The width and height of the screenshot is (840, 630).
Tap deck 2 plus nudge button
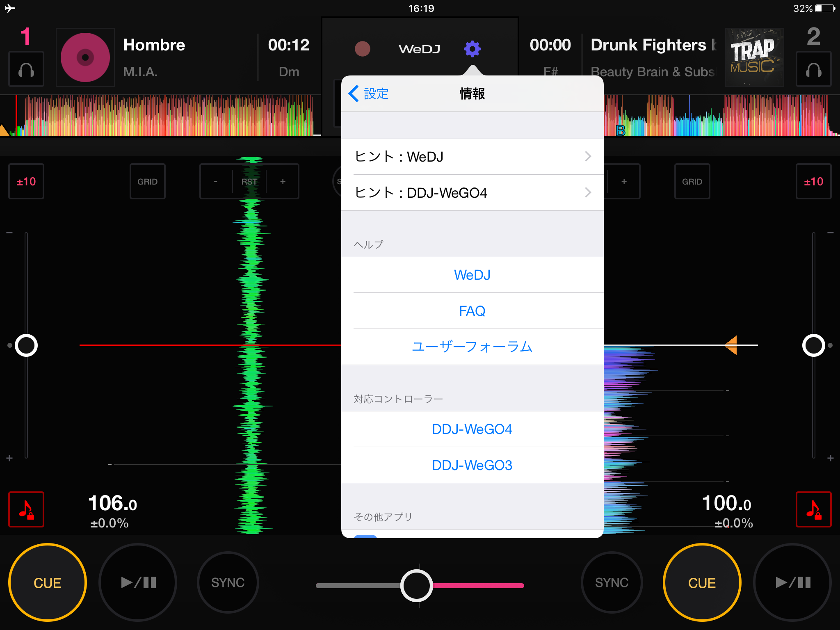(x=624, y=181)
